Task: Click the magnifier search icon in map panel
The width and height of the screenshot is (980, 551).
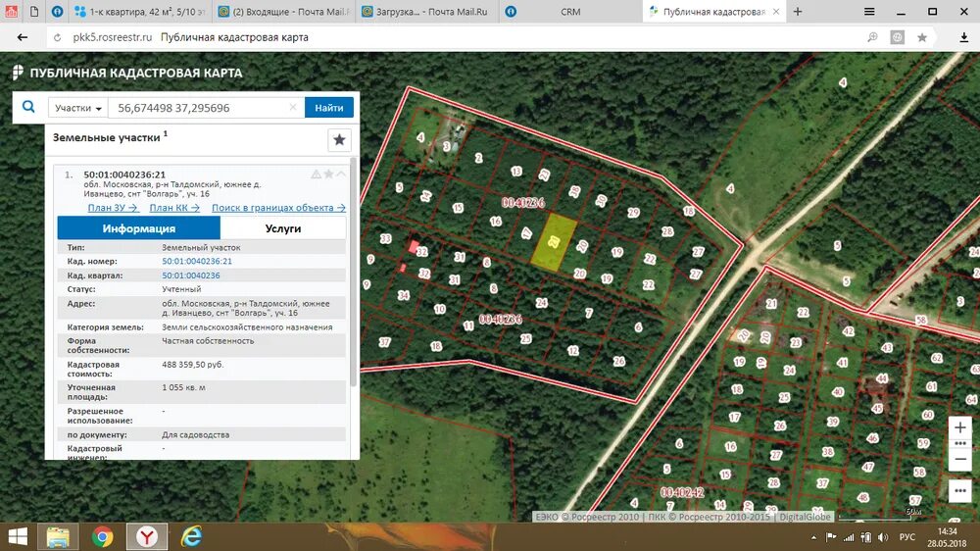Action: 28,107
